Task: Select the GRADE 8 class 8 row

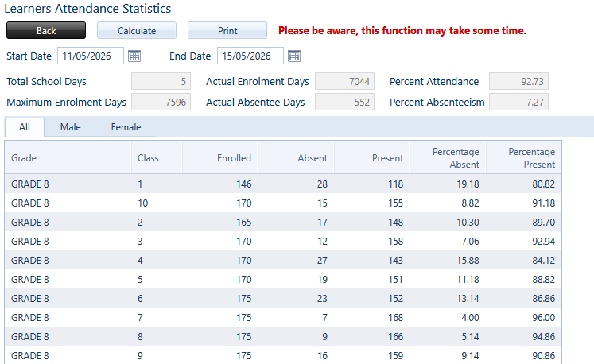Action: 283,336
